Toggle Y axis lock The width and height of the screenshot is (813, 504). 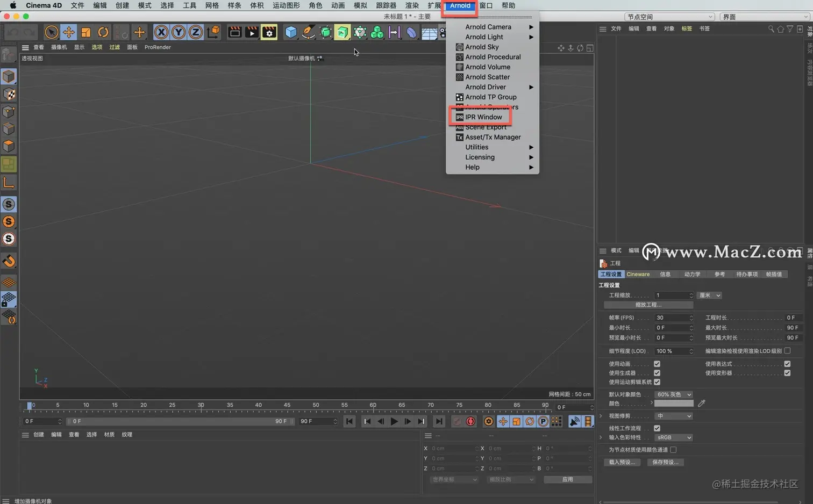click(178, 32)
